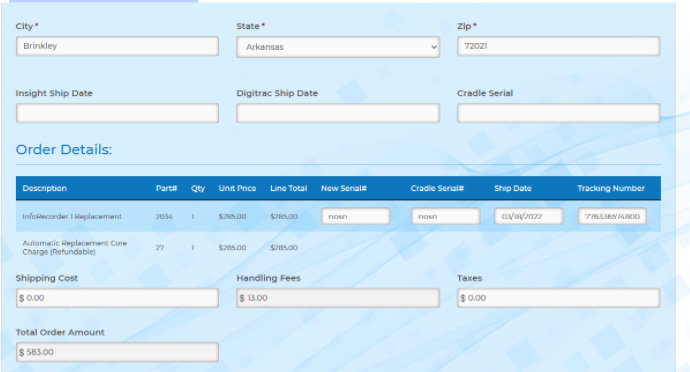
Task: Click 'InfoRecorder 1 Replacement' description text
Action: [x=72, y=217]
